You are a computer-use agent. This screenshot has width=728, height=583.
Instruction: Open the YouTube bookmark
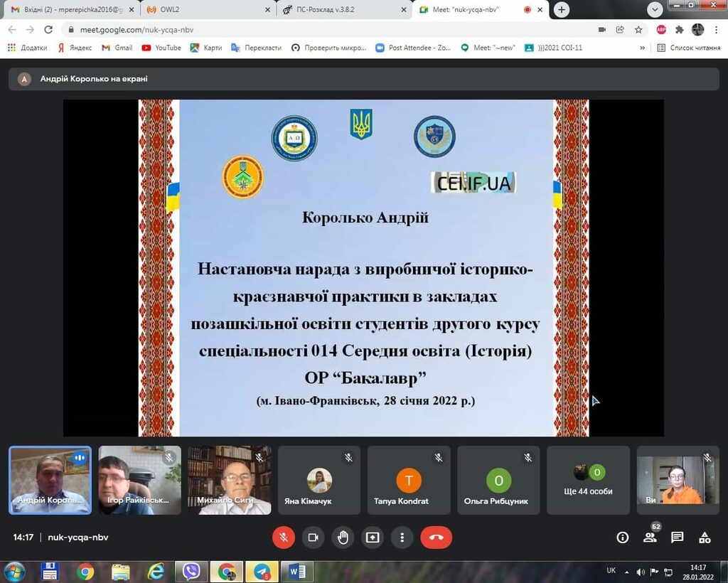pos(161,48)
